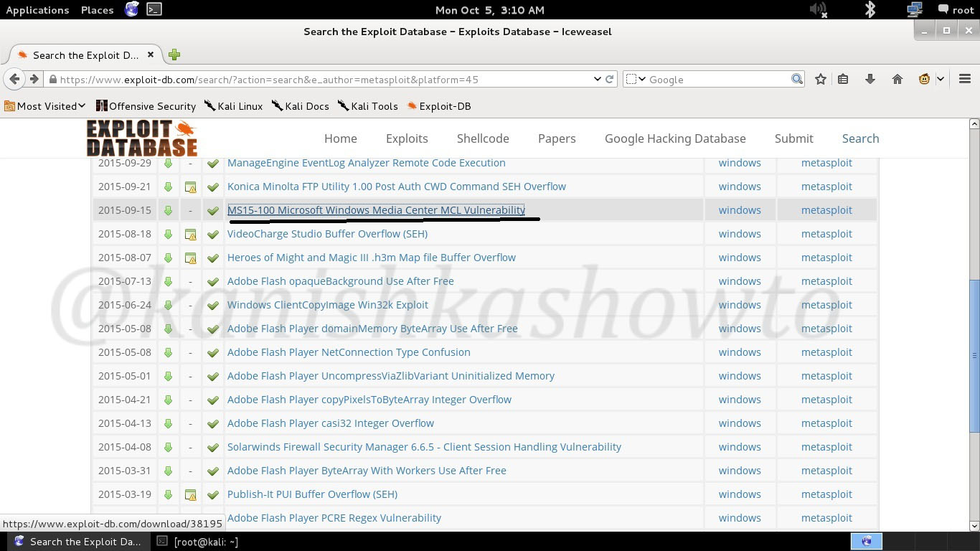Screen dimensions: 980x551
Task: Open the hamburger menu icon
Action: coord(965,79)
